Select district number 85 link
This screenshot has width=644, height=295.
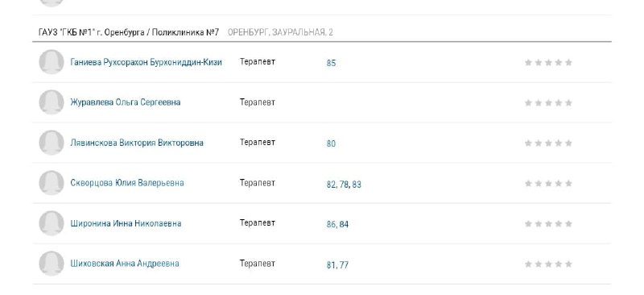click(331, 63)
